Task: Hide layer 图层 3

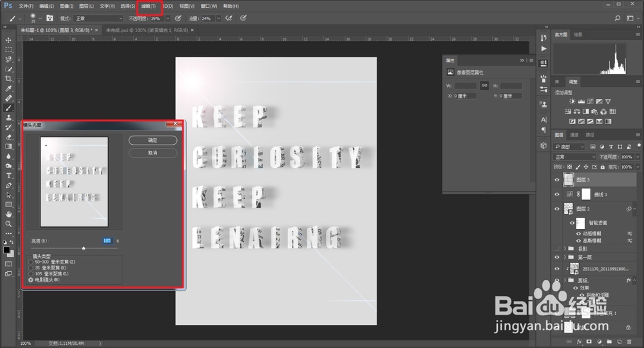Action: 557,179
